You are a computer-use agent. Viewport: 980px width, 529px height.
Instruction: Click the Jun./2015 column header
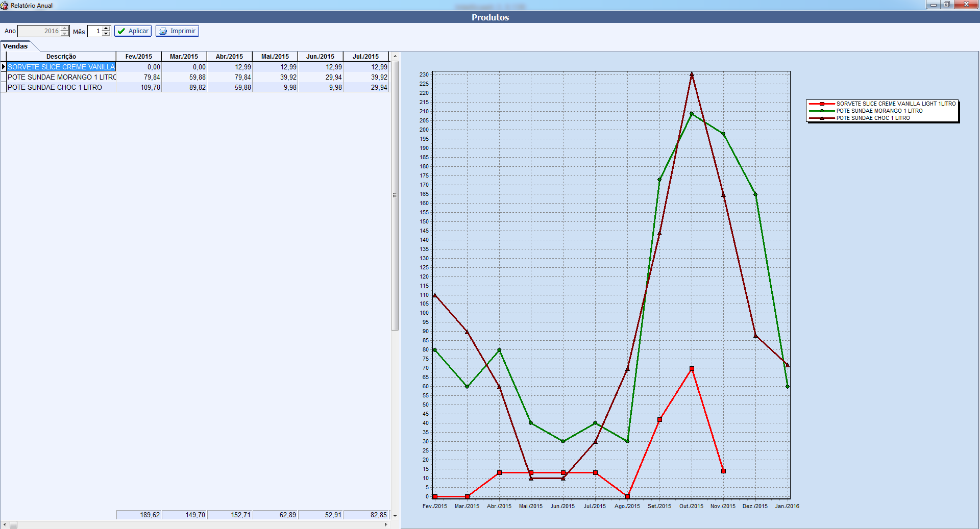(x=321, y=57)
